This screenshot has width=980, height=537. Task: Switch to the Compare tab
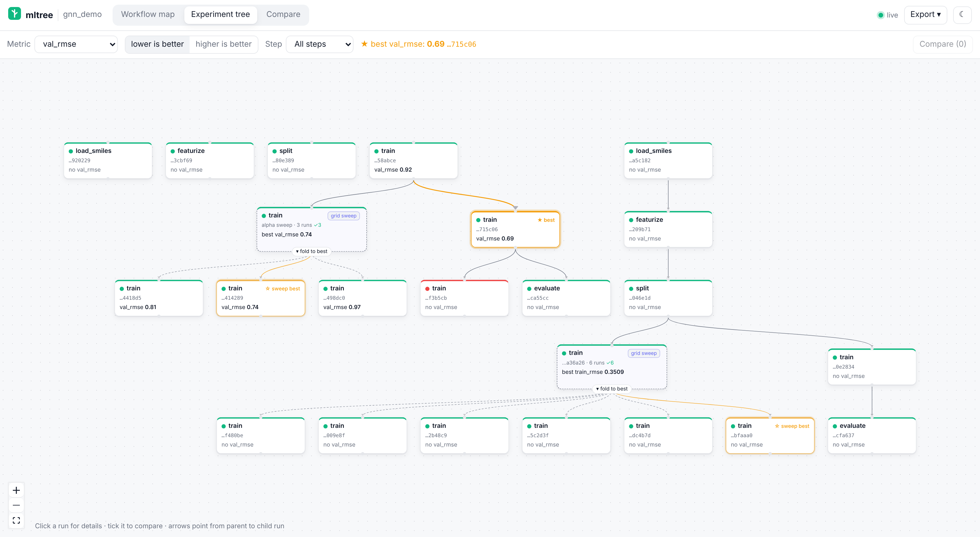283,15
